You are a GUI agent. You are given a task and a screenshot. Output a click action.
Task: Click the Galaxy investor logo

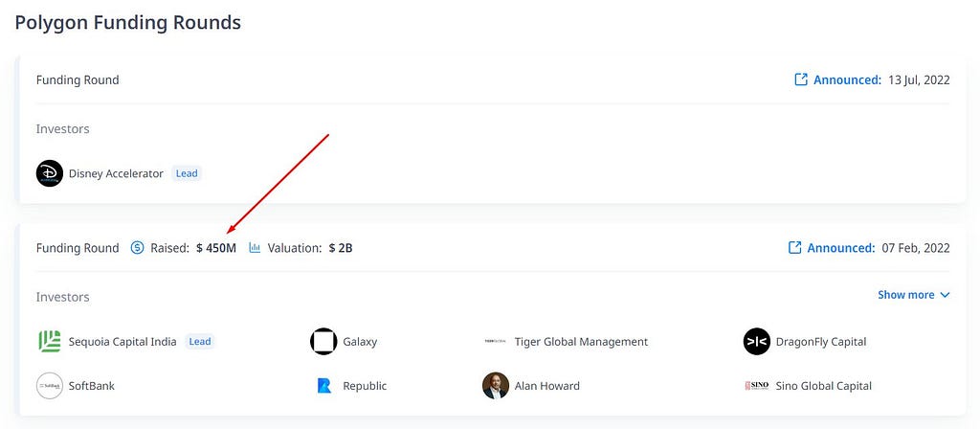click(323, 342)
